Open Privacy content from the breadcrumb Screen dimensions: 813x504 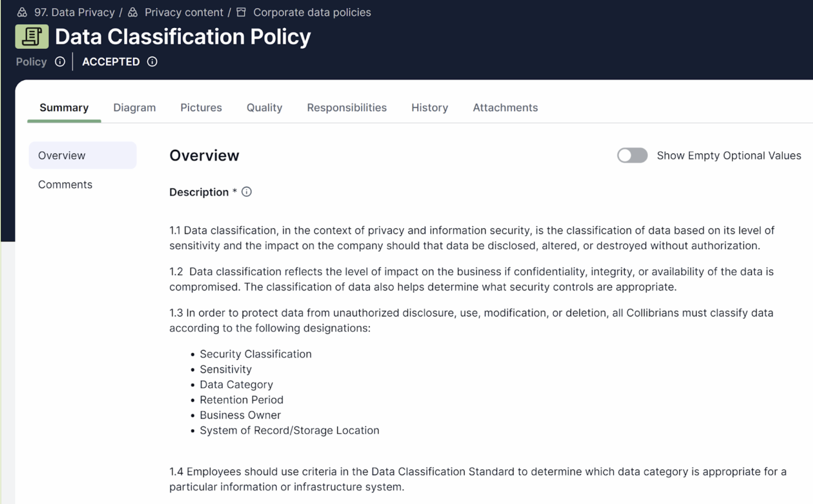184,12
